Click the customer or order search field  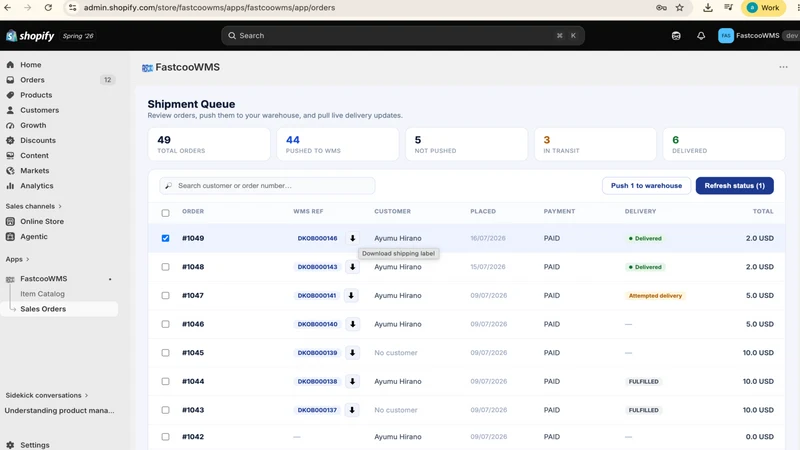click(267, 186)
